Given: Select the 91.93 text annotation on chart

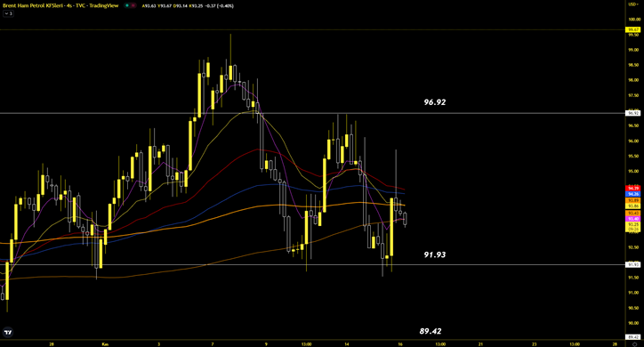Looking at the screenshot, I should (x=435, y=254).
